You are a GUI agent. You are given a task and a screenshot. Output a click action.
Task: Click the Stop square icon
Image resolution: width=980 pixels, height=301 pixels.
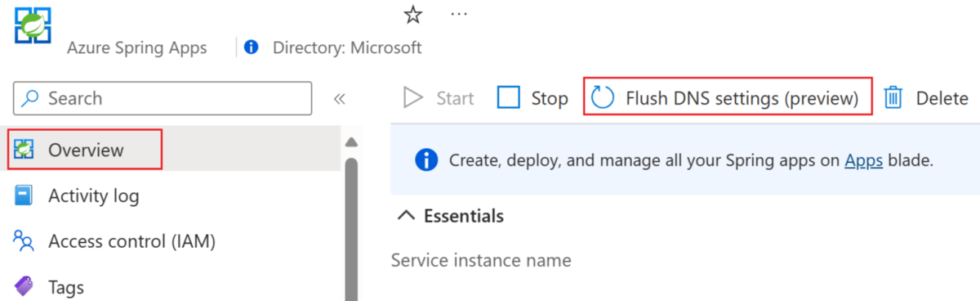[509, 98]
